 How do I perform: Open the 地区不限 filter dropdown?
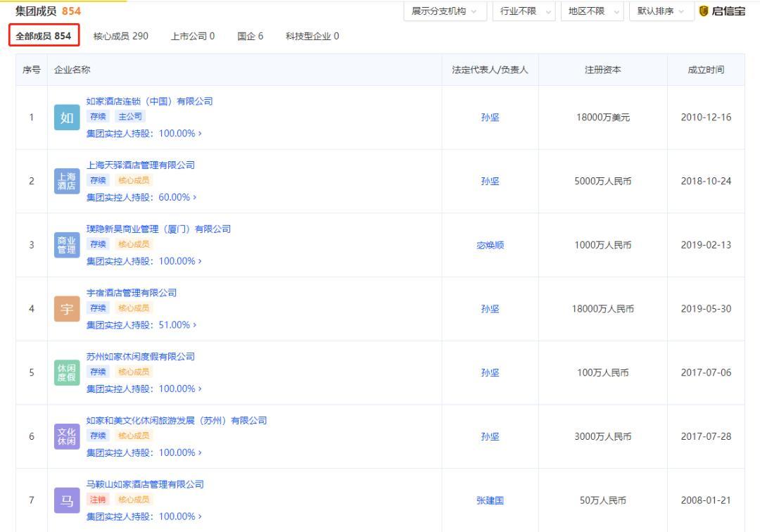[587, 11]
